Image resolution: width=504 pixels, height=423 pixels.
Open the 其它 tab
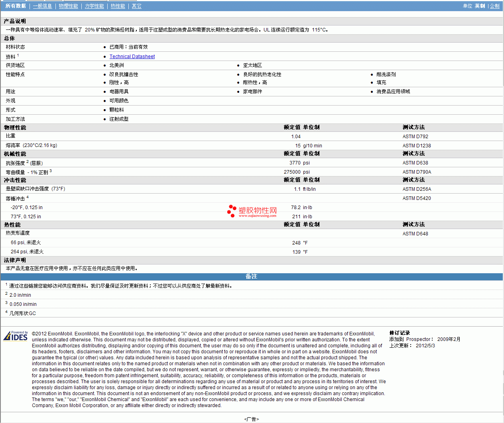pyautogui.click(x=136, y=6)
